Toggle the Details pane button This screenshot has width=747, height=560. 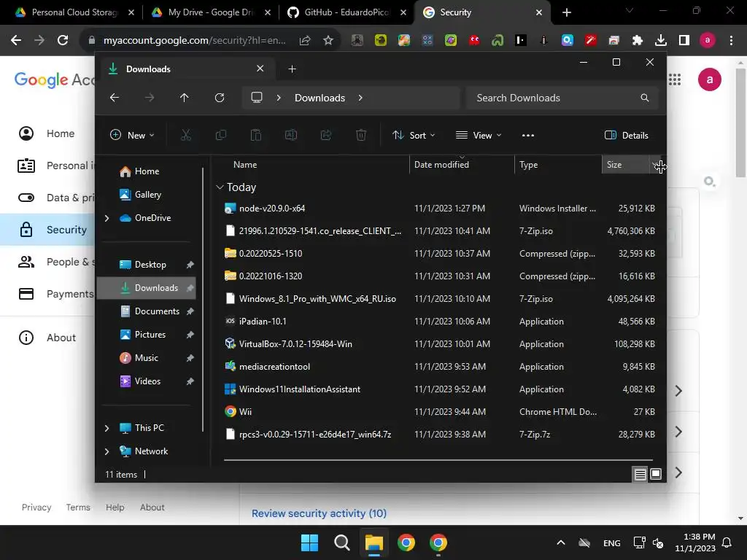click(626, 135)
